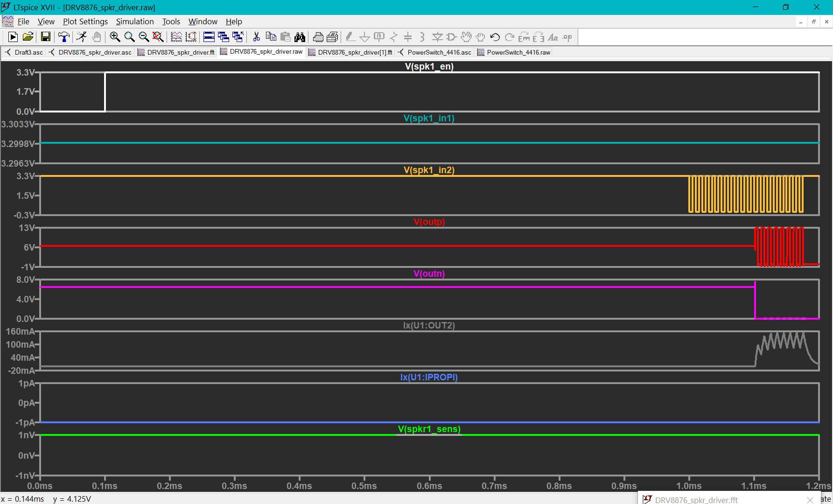Switch to DRV8876_spkr_driver[1].fft tab
This screenshot has width=833, height=504.
(x=350, y=52)
